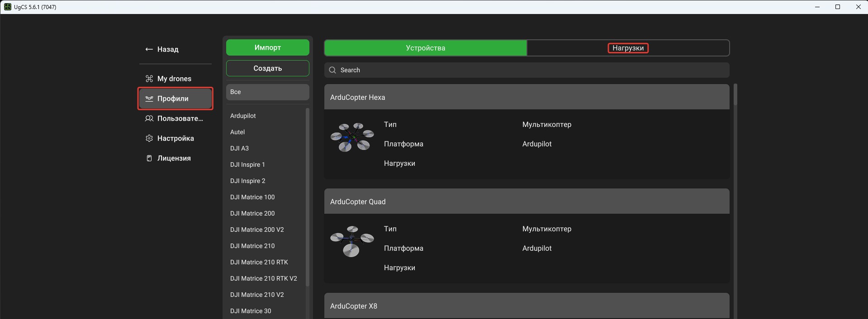Click the My drones quadcopter icon
The width and height of the screenshot is (868, 319).
click(149, 79)
